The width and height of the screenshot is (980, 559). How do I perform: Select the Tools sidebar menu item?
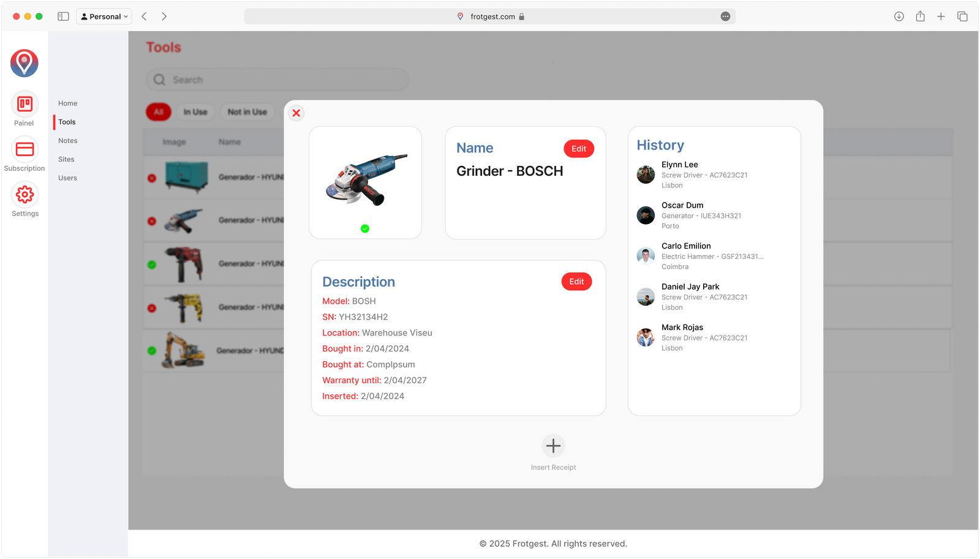click(67, 122)
